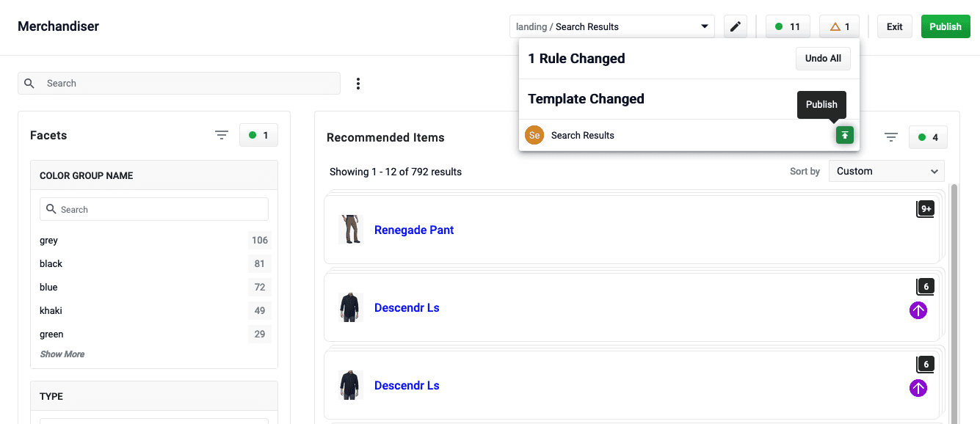980x424 pixels.
Task: Click the Show More link under green facet
Action: 62,354
